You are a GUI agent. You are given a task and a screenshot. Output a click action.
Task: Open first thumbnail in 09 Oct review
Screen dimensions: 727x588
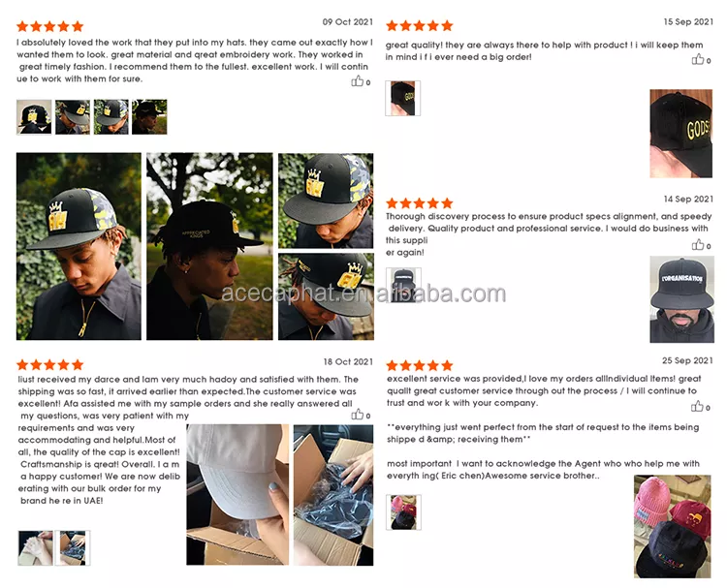click(34, 117)
